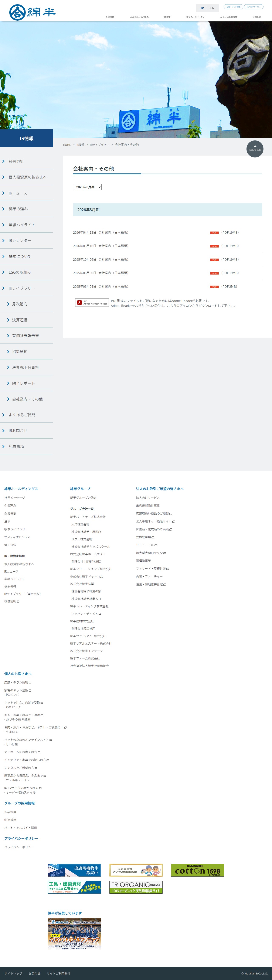Click TR ORGANIC materials banner
The image size is (272, 980).
tap(136, 887)
